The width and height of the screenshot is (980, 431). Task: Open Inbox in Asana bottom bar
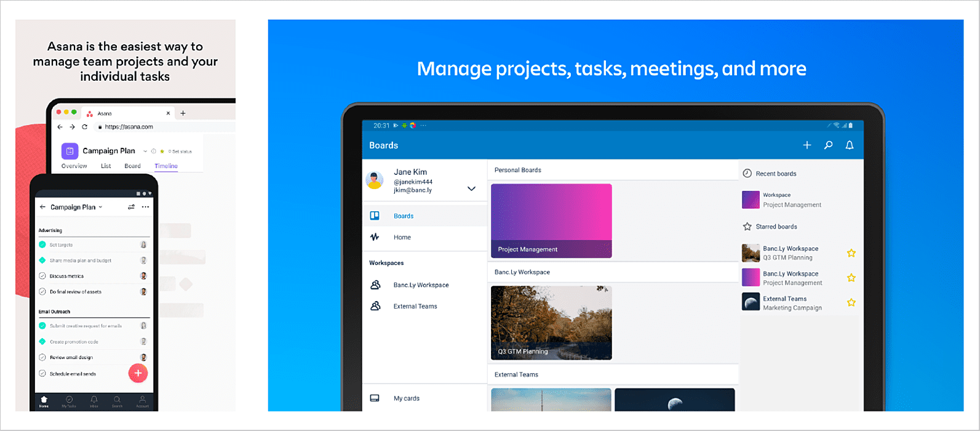click(x=94, y=402)
